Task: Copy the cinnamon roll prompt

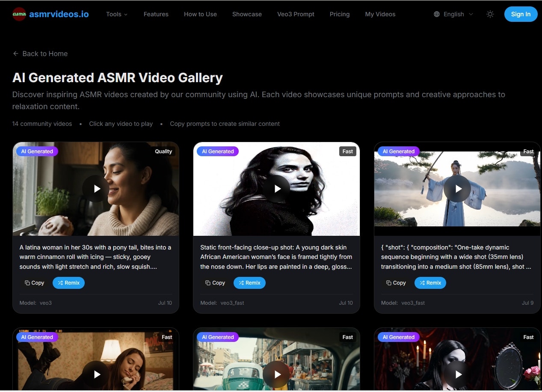Action: point(34,283)
